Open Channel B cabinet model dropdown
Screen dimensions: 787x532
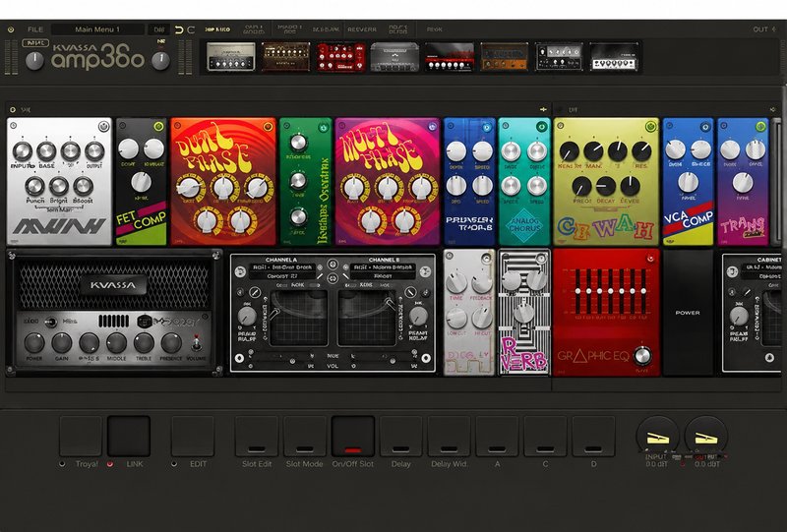click(383, 268)
